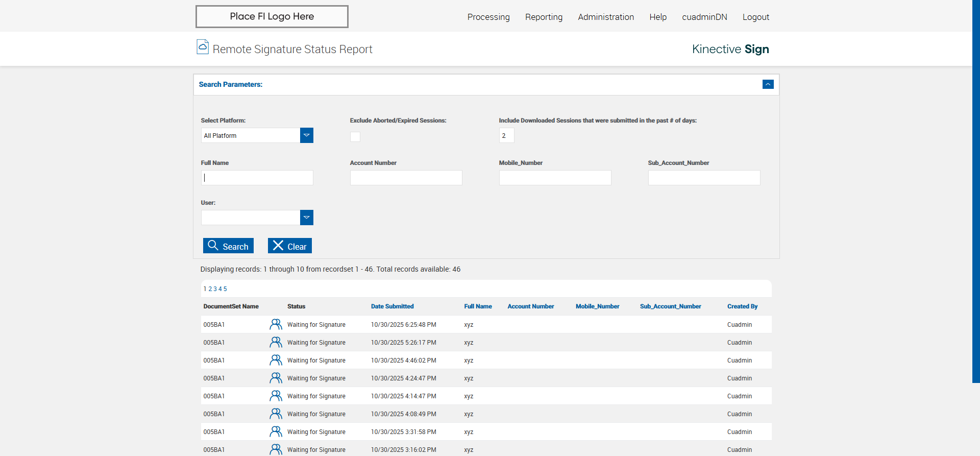
Task: Sort by Date Submitted column header
Action: [392, 306]
